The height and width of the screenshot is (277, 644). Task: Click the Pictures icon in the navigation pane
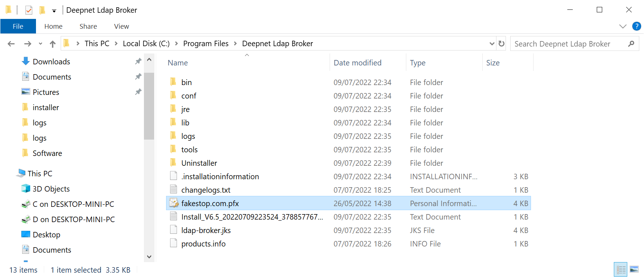point(25,92)
